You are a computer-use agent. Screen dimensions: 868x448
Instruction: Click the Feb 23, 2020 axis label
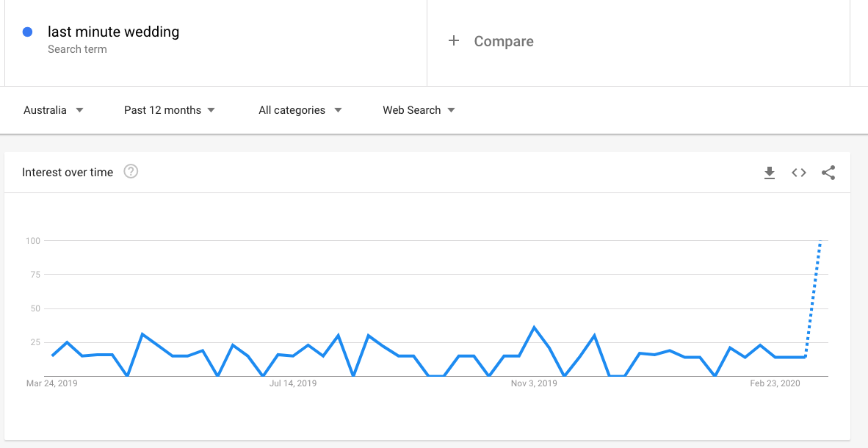pos(775,383)
